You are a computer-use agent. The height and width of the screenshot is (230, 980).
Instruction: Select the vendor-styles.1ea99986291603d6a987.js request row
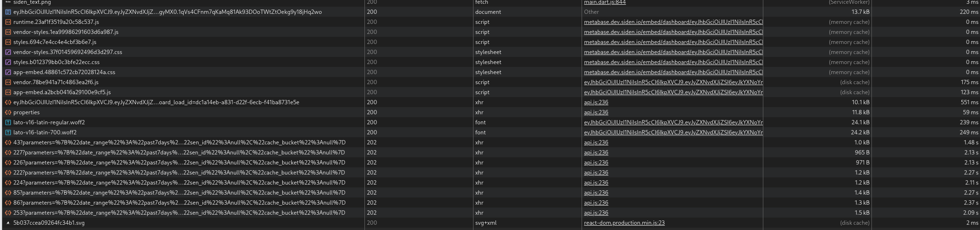click(490, 32)
